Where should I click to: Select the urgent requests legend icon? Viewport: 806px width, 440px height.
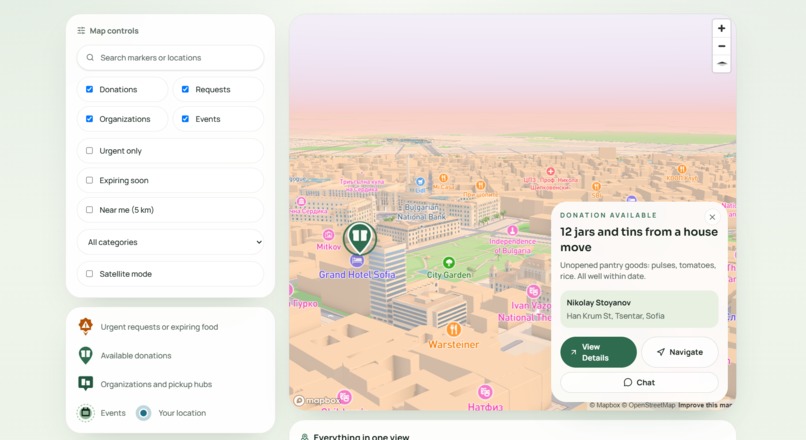85,326
